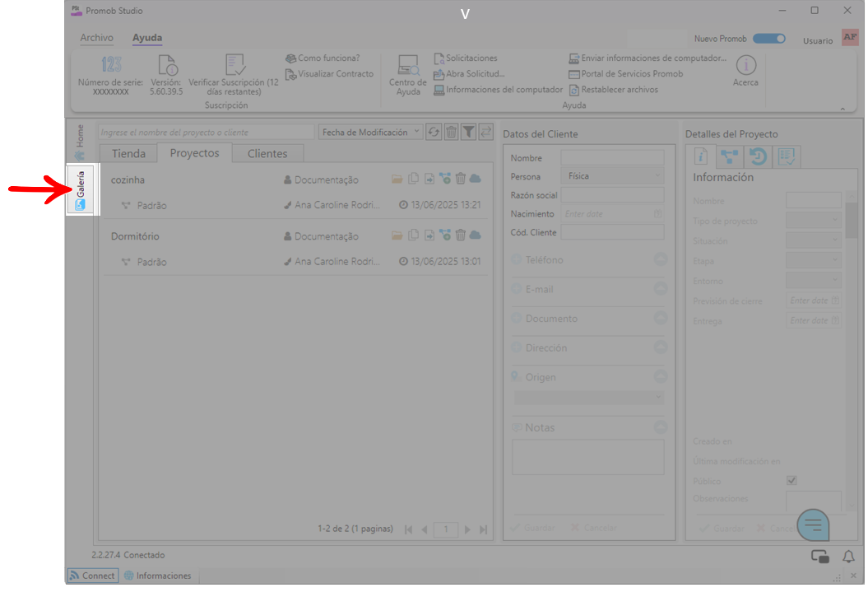This screenshot has width=868, height=592.
Task: Switch to the Informaciones bottom tab
Action: pyautogui.click(x=158, y=576)
